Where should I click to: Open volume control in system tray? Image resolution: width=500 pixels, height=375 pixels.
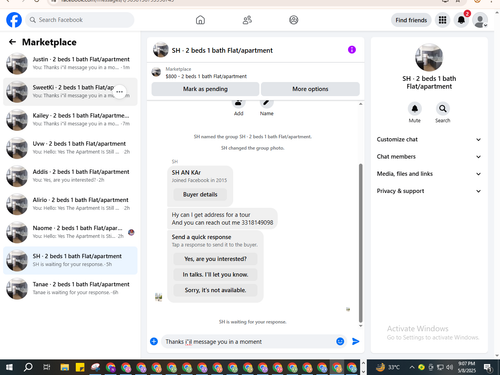[x=450, y=367]
